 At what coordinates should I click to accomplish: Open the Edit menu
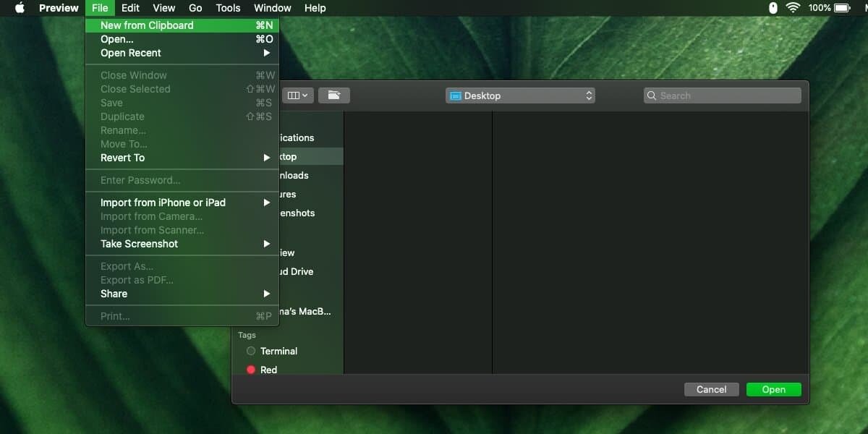[x=130, y=8]
